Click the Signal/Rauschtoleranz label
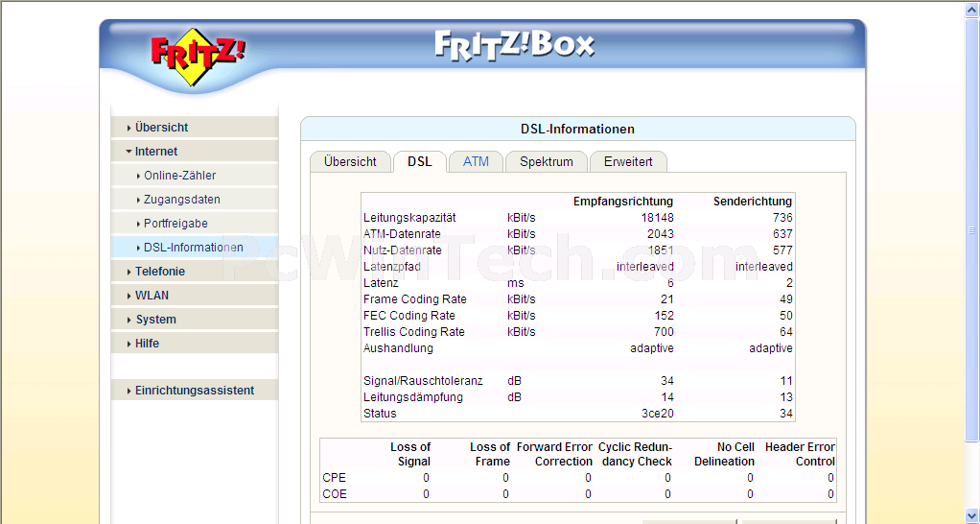 (423, 381)
